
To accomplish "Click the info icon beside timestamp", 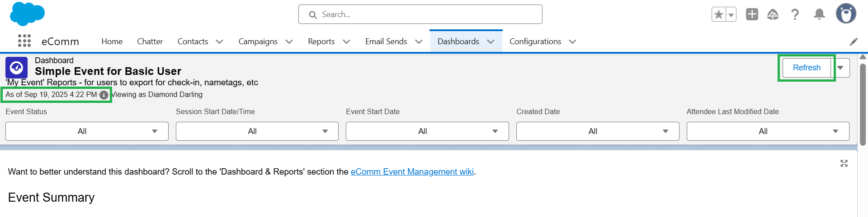I will tap(104, 95).
